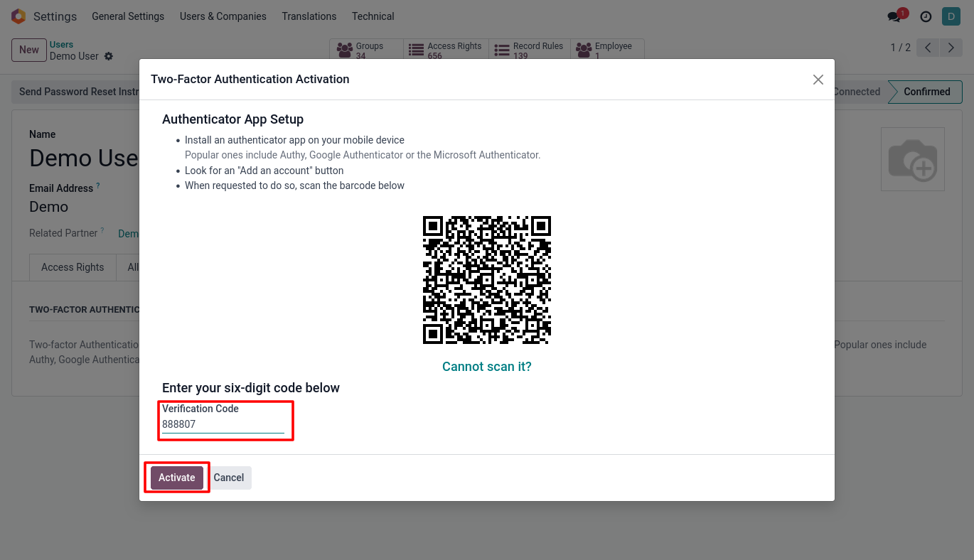Open the user avatar D menu
Image resolution: width=974 pixels, height=560 pixels.
951,16
